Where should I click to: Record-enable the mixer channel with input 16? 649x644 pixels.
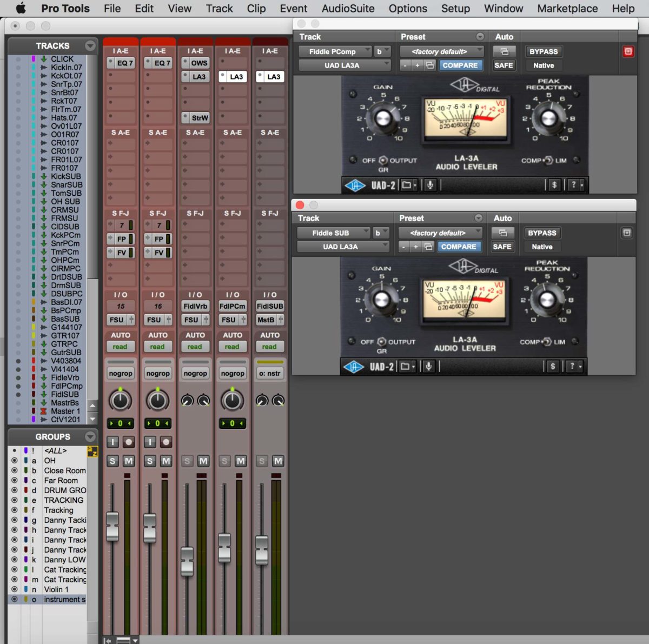pyautogui.click(x=166, y=442)
